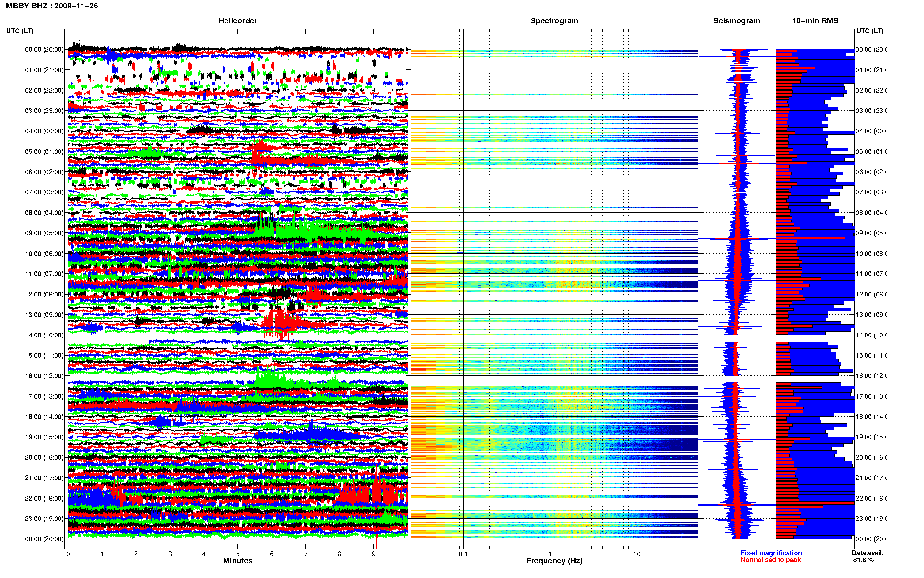924x578 pixels.
Task: Click the left time label 14:00 (10:00)
Action: (x=44, y=335)
